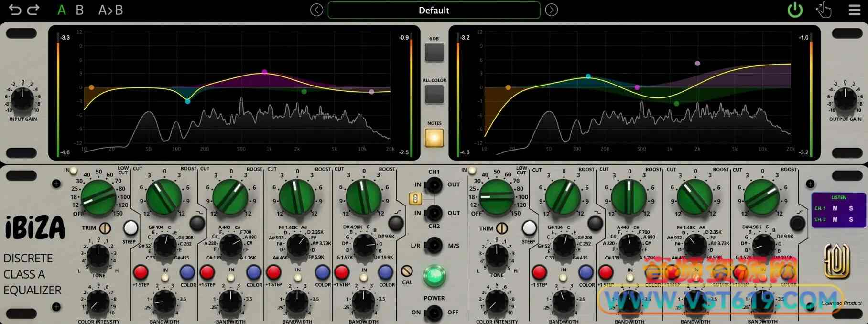Viewport: 868px width, 324px height.
Task: Toggle the lit NOTES button
Action: pyautogui.click(x=434, y=138)
